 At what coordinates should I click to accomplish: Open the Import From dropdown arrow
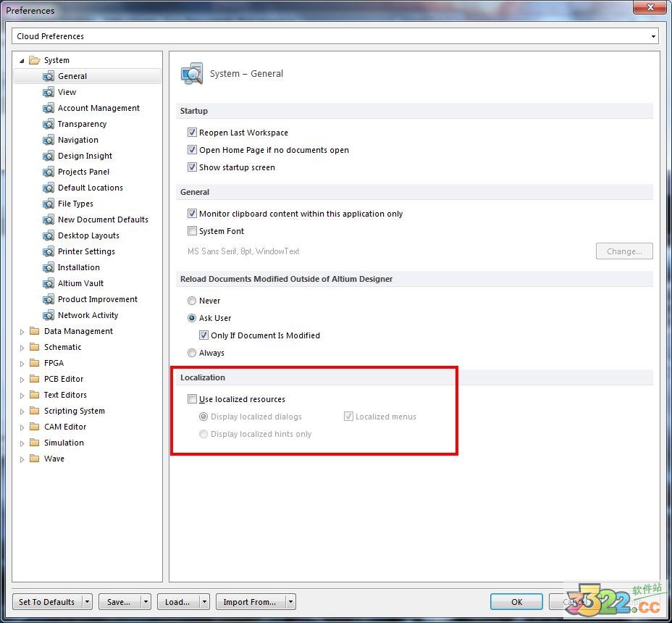(290, 602)
